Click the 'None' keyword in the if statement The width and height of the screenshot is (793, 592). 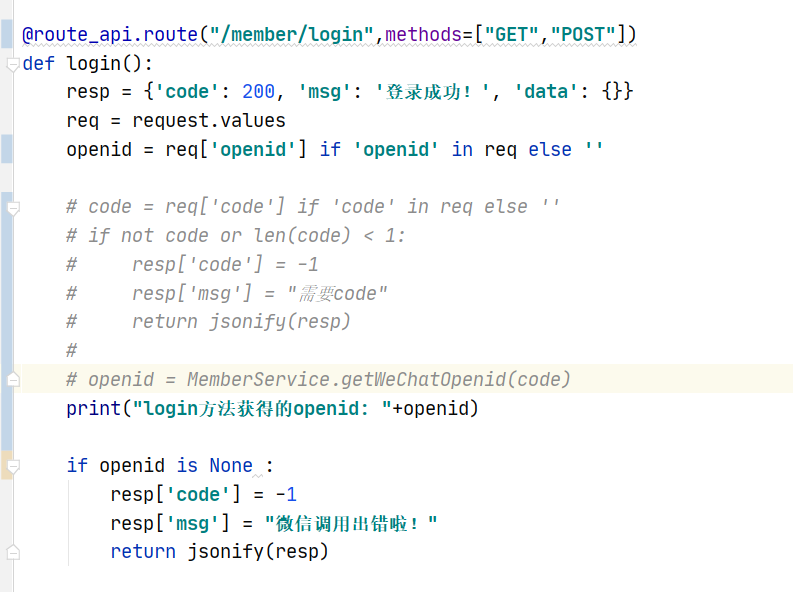[231, 466]
